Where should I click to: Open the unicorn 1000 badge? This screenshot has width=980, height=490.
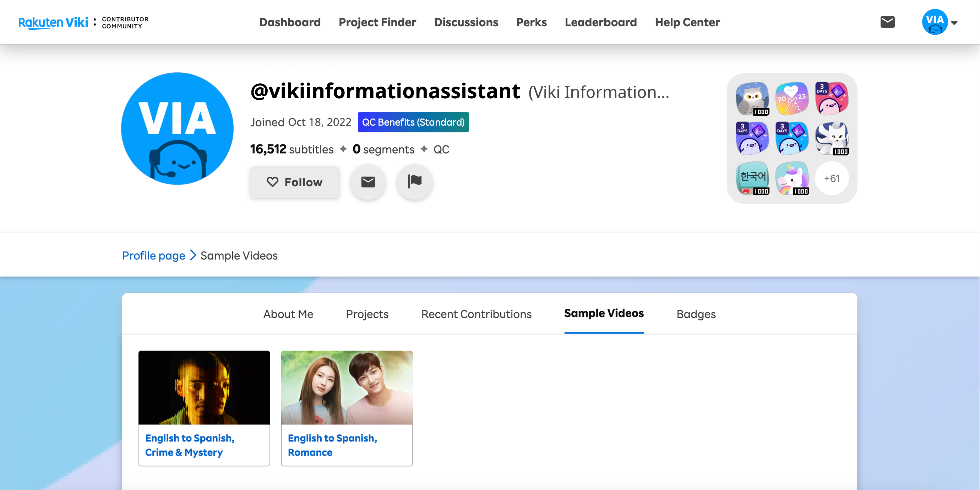tap(792, 178)
